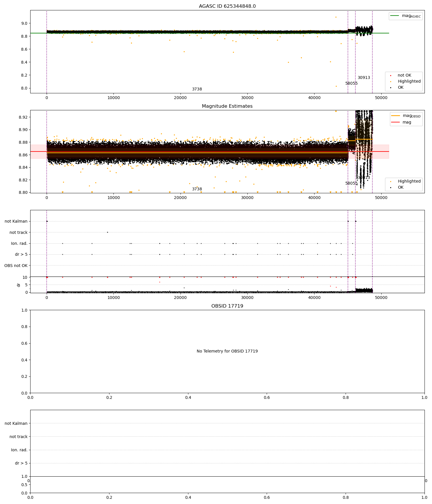Click the 8.84 y-axis tick label
This screenshot has height=504, width=432.
(23, 167)
